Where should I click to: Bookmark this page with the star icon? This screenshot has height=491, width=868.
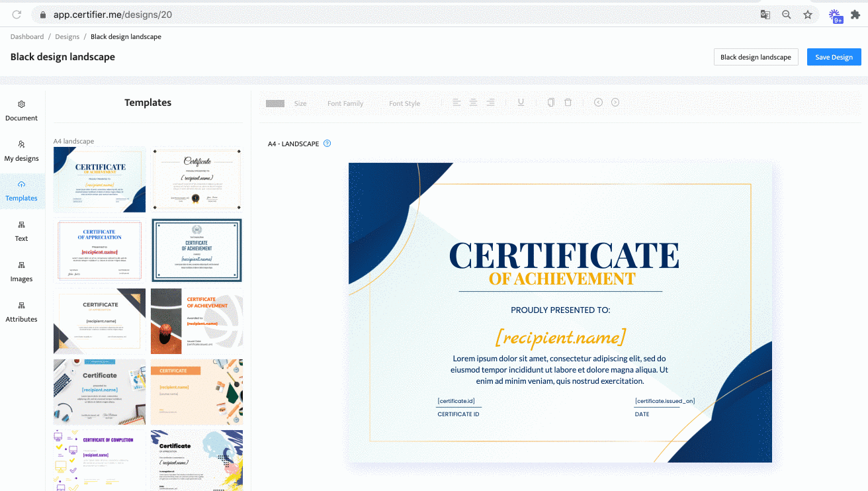(x=808, y=15)
